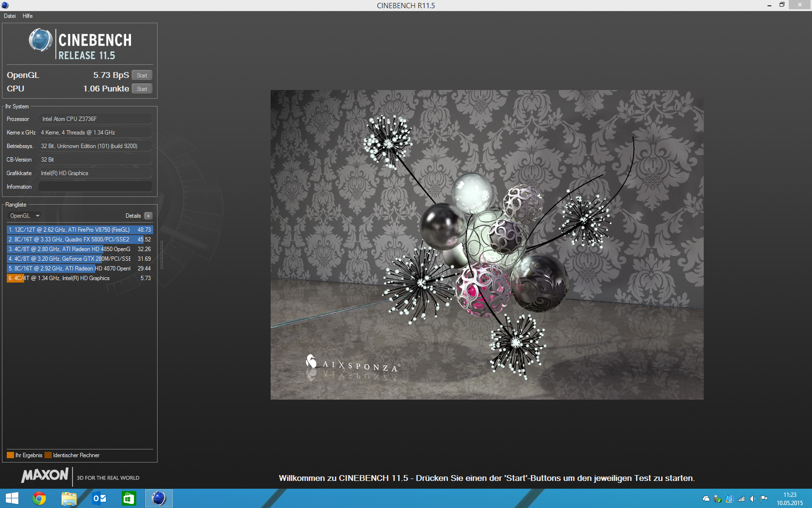Screen dimensions: 812x508
Task: Click the safely remove hardware tray icon
Action: click(718, 499)
